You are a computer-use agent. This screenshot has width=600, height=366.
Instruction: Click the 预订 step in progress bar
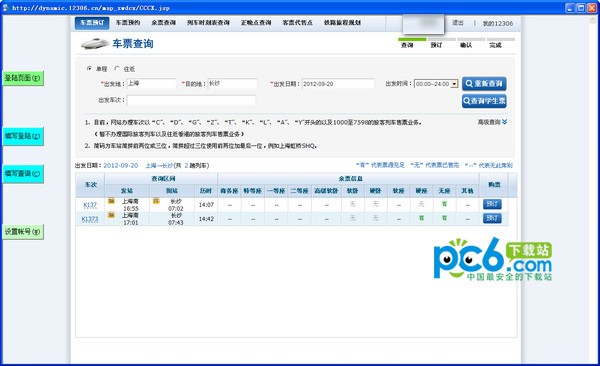pos(436,45)
